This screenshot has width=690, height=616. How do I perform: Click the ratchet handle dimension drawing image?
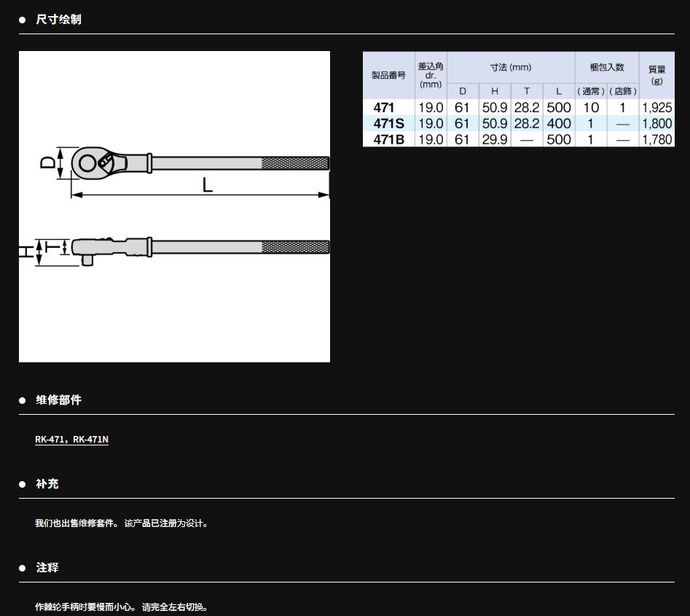click(x=174, y=206)
